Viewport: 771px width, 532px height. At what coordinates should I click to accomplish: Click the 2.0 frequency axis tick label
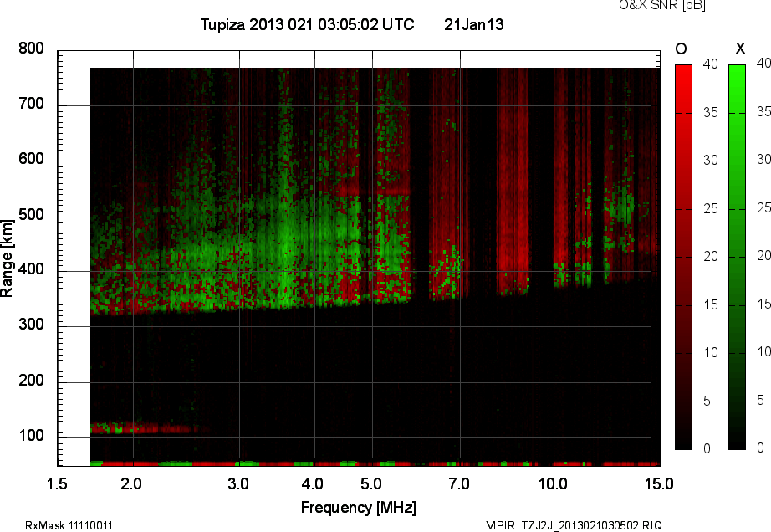point(131,483)
